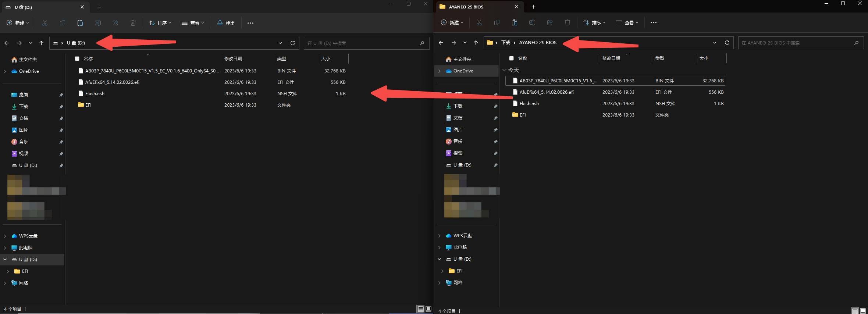
Task: Click the delete trash icon in U盘 (D:) window
Action: click(x=133, y=23)
